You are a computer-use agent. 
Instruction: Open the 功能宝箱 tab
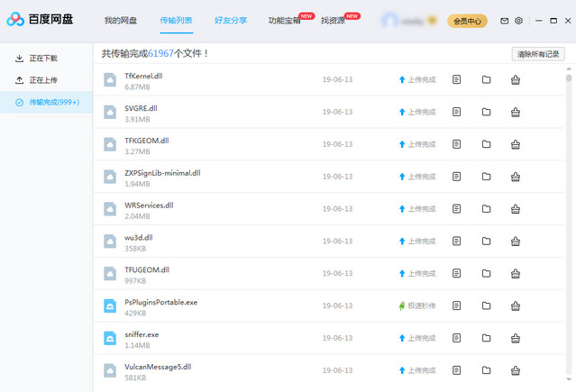283,20
